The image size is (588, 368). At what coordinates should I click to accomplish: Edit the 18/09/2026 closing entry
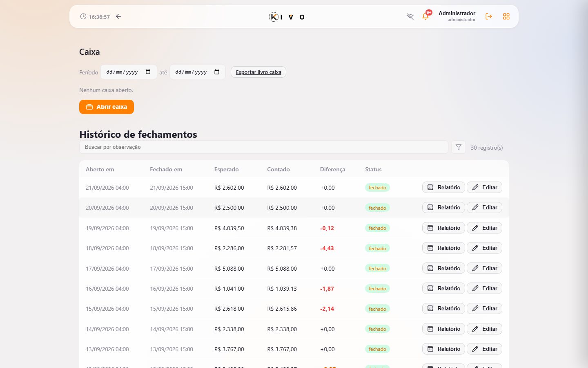pos(484,248)
